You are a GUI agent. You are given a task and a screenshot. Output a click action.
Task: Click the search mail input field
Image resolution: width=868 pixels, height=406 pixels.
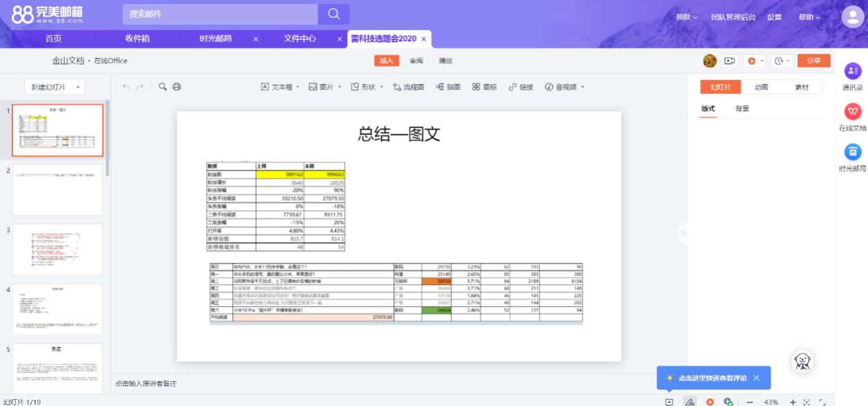[x=220, y=14]
